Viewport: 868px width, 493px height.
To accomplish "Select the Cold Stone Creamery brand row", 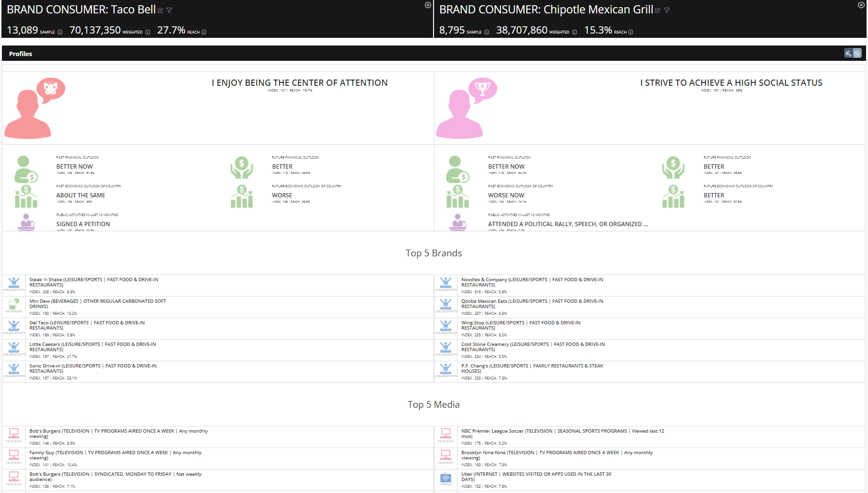I will pyautogui.click(x=650, y=350).
